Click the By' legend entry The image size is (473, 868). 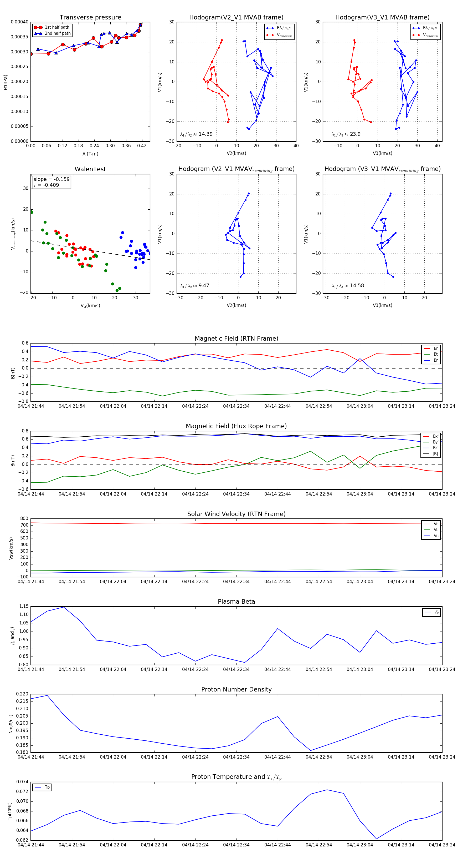point(431,442)
